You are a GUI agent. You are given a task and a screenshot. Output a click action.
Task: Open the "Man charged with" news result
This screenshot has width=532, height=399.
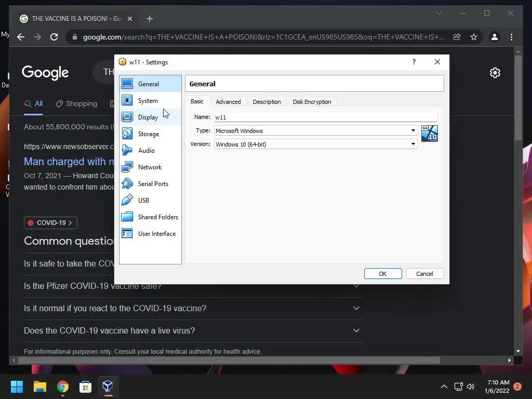pos(69,162)
